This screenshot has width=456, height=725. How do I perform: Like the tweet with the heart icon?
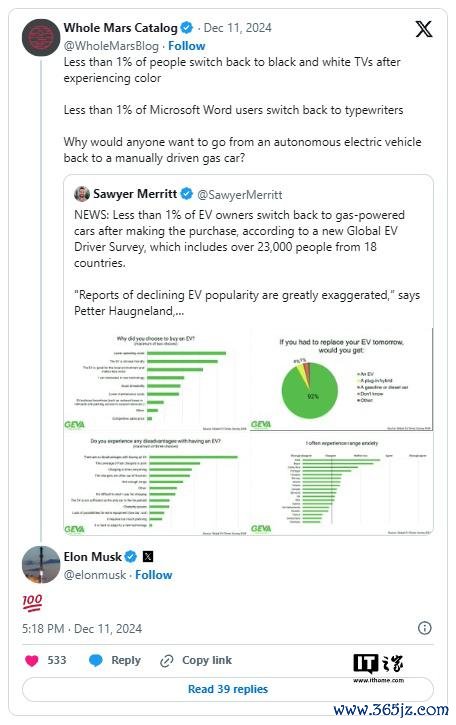(x=31, y=660)
